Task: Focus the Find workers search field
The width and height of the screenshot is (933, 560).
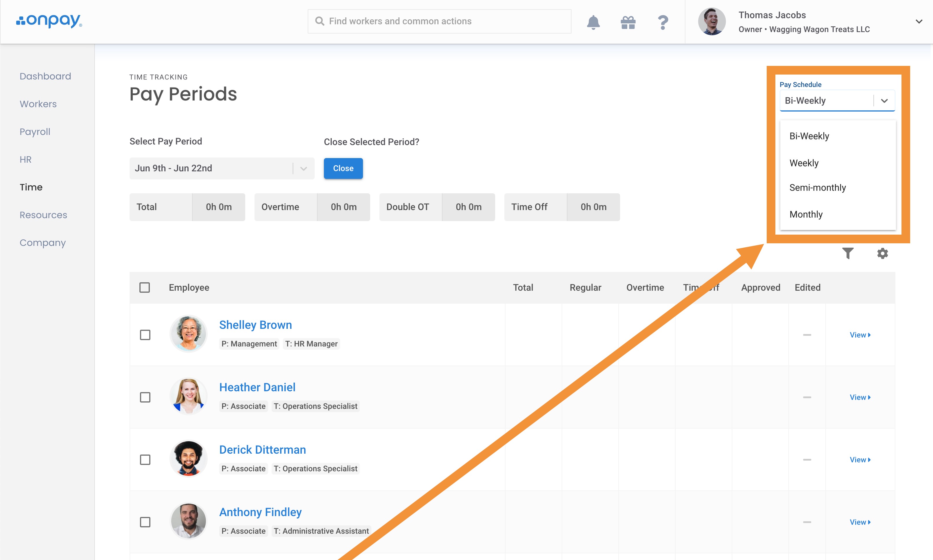Action: click(439, 21)
